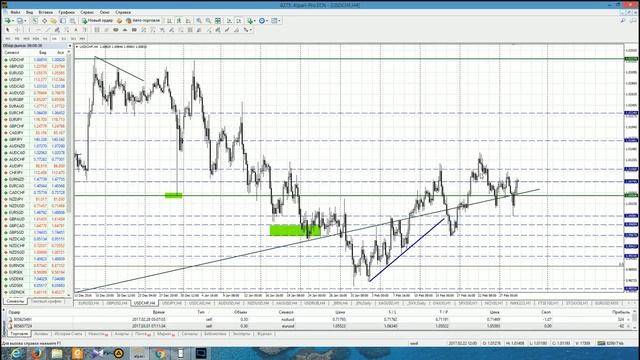
Task: Select the trendline drawing tool
Action: pyautogui.click(x=48, y=30)
